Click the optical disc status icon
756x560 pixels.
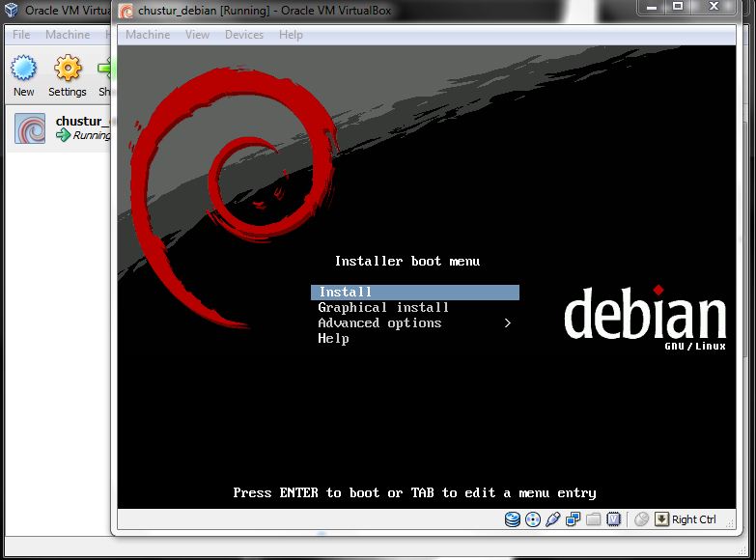[x=533, y=519]
